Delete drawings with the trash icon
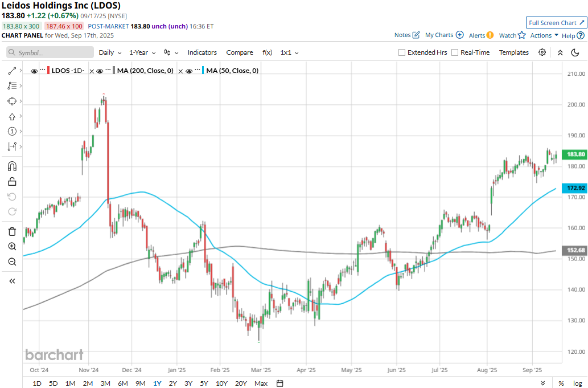The height and width of the screenshot is (388, 588). click(12, 231)
